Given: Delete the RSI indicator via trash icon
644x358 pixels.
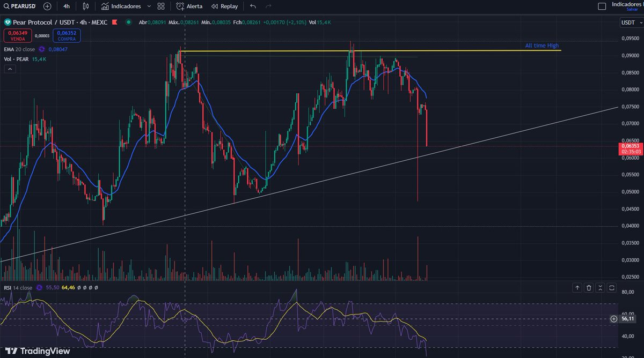Looking at the screenshot, I should tap(589, 288).
